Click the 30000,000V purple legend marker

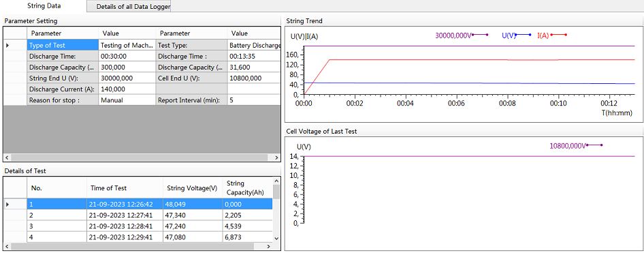pos(480,35)
